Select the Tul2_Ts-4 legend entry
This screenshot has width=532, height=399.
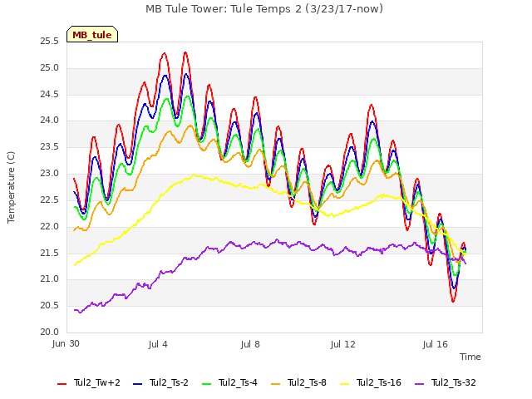(229, 382)
